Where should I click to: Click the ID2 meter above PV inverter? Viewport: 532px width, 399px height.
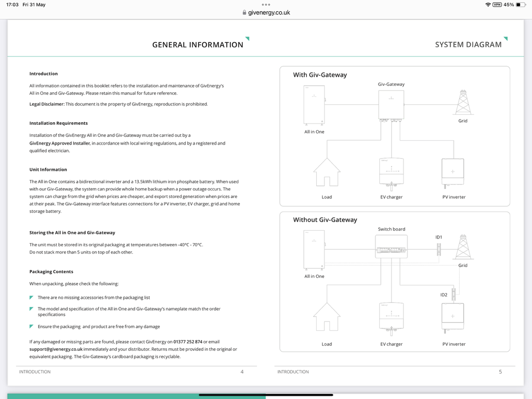[x=453, y=294]
